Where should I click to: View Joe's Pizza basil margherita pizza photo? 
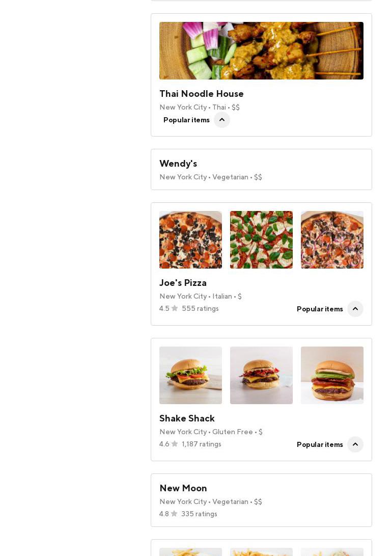pyautogui.click(x=261, y=240)
